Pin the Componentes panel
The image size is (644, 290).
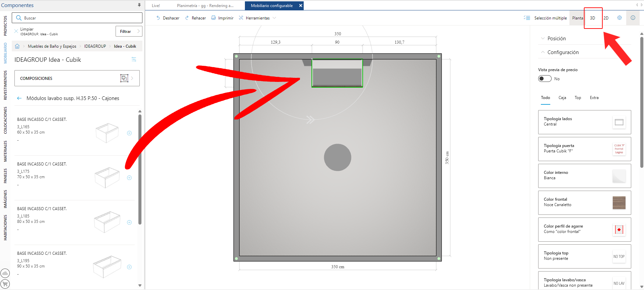click(139, 5)
